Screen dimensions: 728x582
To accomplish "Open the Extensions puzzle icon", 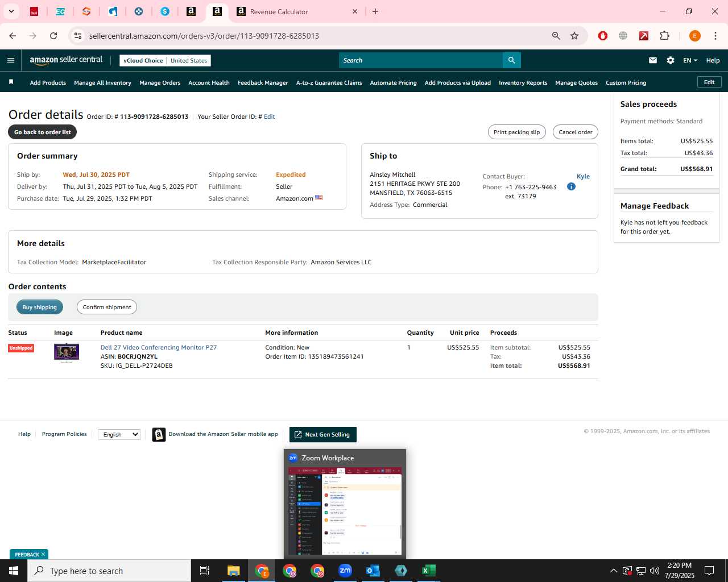I will coord(664,36).
